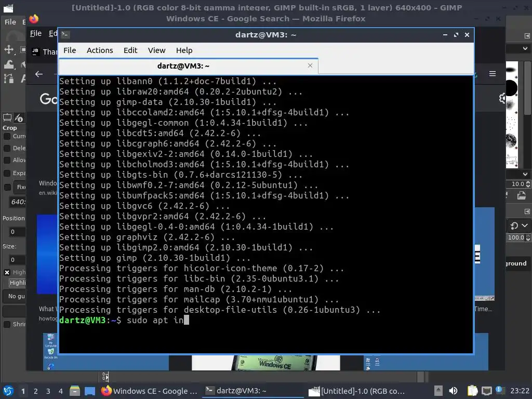Click the JB favicon tab in Firefox
Screen dimensions: 532x399
coord(35,51)
